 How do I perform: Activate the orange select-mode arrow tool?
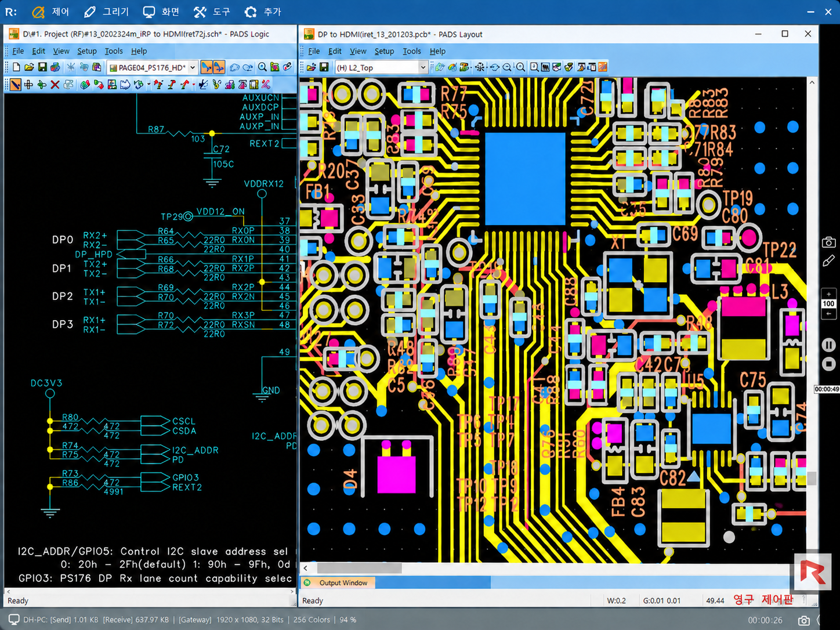[15, 85]
